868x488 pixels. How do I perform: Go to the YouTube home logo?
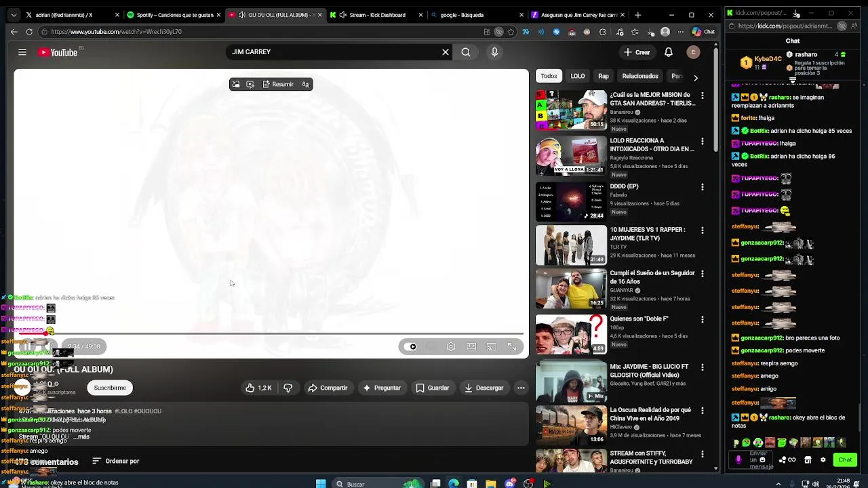pos(58,52)
